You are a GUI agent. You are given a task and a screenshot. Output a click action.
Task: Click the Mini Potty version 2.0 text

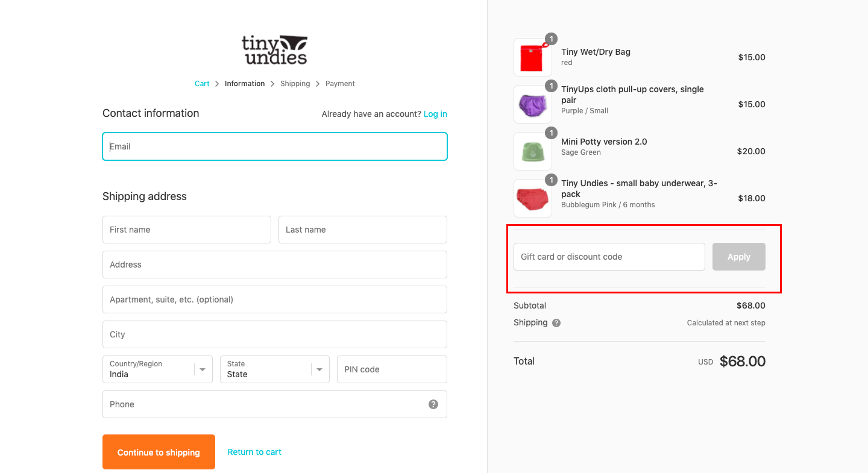604,142
